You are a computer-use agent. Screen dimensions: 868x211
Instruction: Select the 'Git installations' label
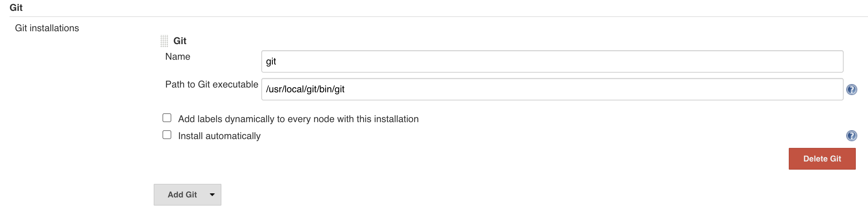(x=47, y=28)
